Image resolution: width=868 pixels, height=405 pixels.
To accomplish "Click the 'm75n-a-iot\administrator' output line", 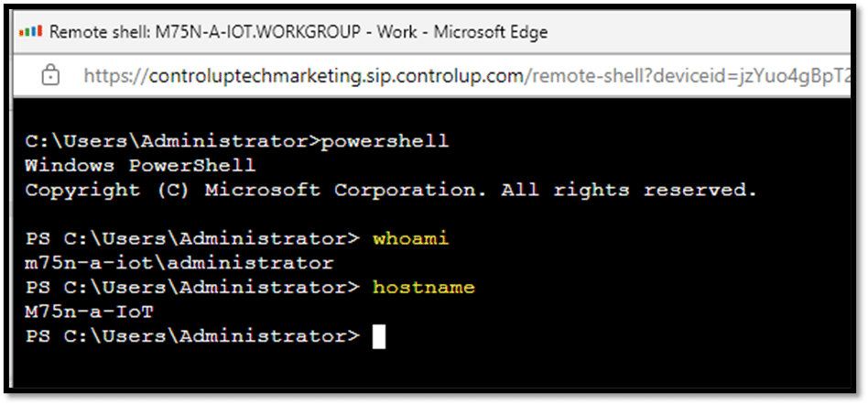I will click(179, 263).
